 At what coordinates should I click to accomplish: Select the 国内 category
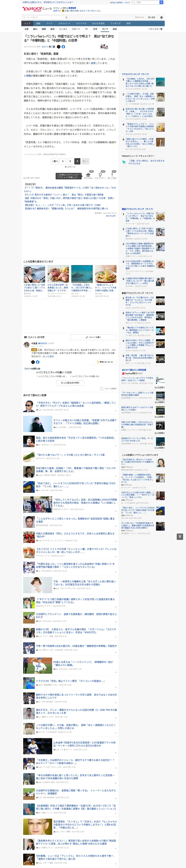pos(35,29)
